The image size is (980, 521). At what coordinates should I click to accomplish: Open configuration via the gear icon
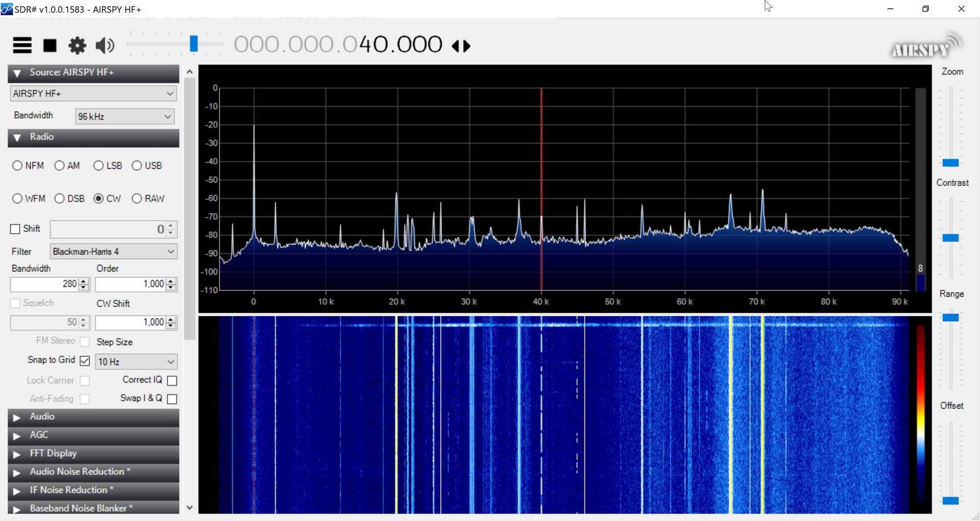(x=77, y=45)
